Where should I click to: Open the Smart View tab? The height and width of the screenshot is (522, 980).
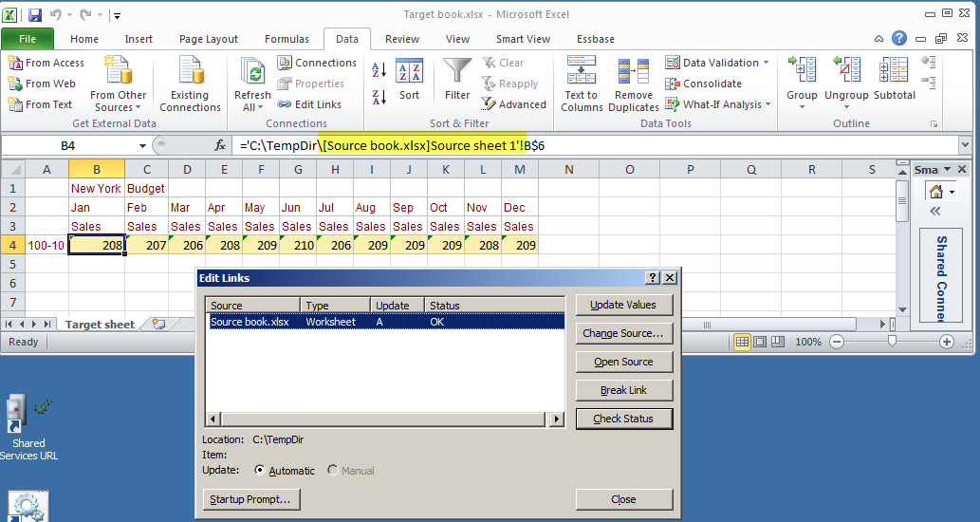tap(523, 39)
